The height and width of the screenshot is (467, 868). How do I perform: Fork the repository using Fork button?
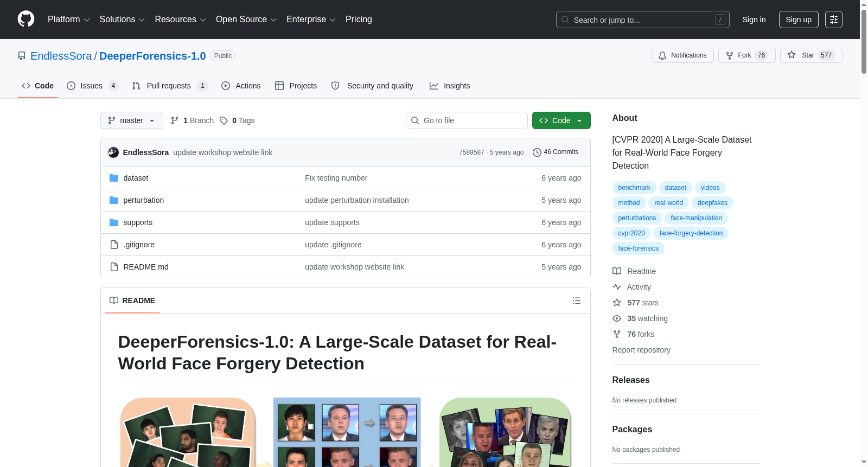[x=746, y=55]
